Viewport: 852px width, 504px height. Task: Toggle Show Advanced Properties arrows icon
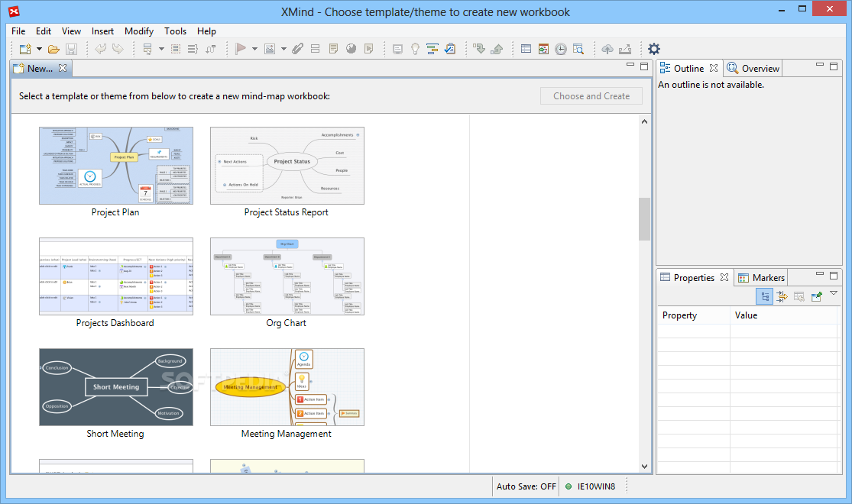[782, 296]
